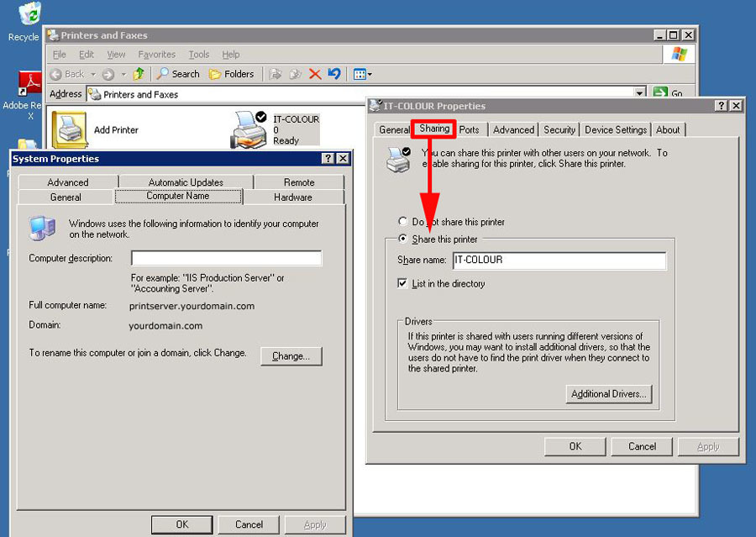Open the Remote tab
The width and height of the screenshot is (756, 537).
coord(299,182)
